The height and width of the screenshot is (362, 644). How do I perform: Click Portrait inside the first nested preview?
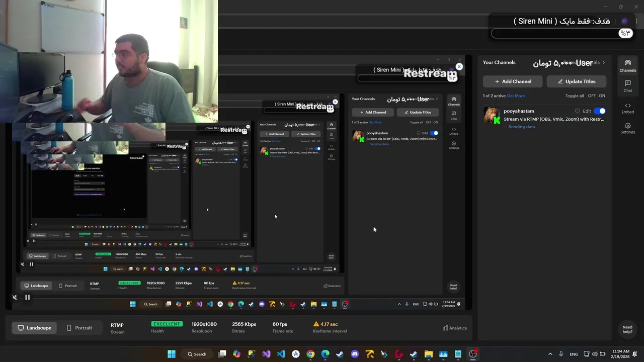tap(67, 286)
